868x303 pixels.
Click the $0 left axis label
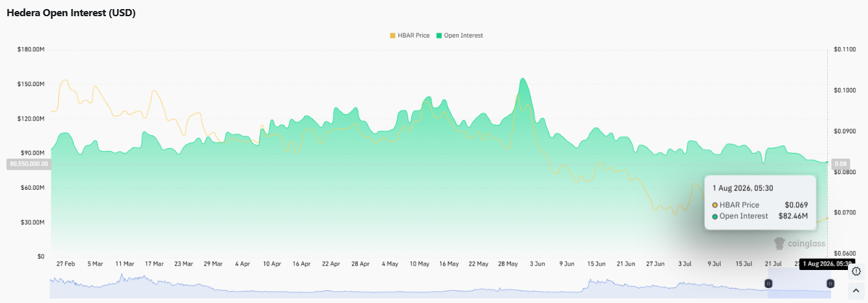coord(41,257)
